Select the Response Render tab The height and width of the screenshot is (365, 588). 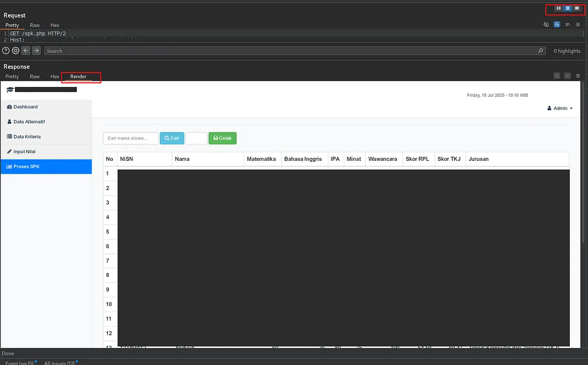click(x=78, y=76)
